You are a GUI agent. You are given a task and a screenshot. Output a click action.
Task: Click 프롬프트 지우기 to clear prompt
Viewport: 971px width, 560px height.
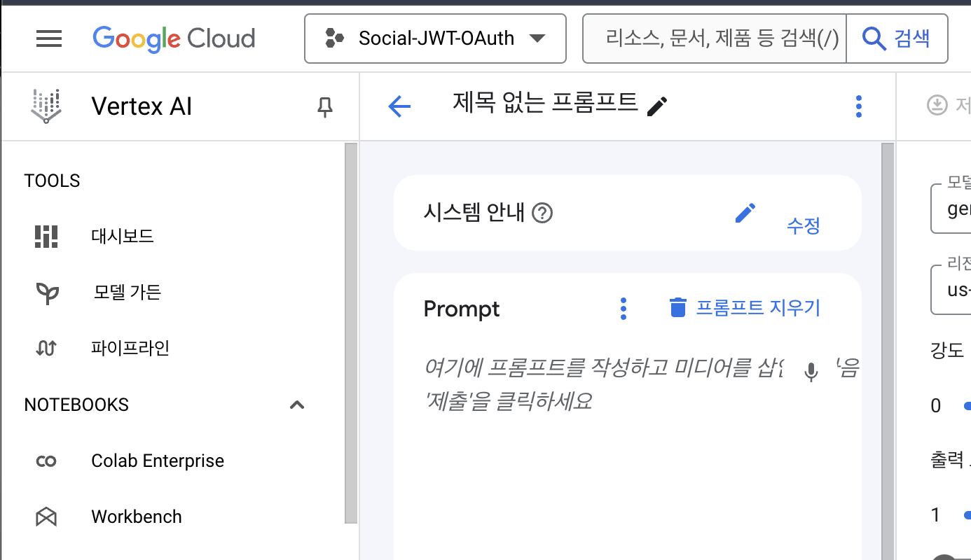(x=745, y=308)
